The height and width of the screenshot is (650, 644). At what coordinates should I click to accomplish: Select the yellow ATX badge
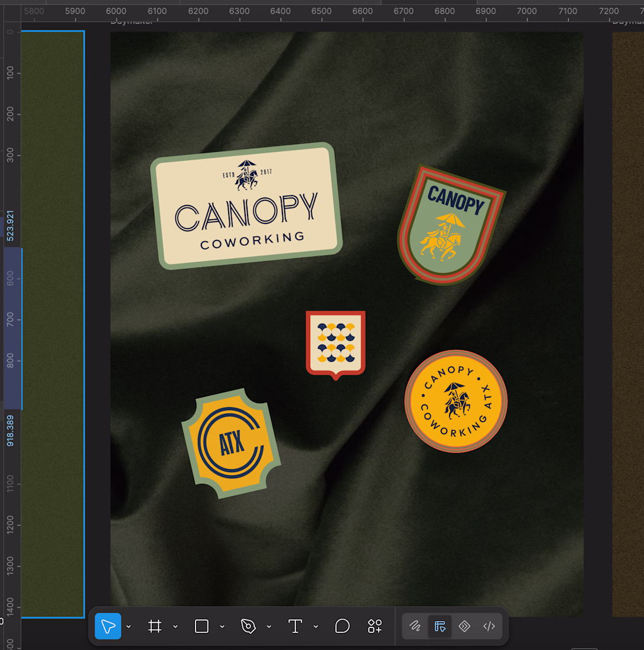[231, 443]
